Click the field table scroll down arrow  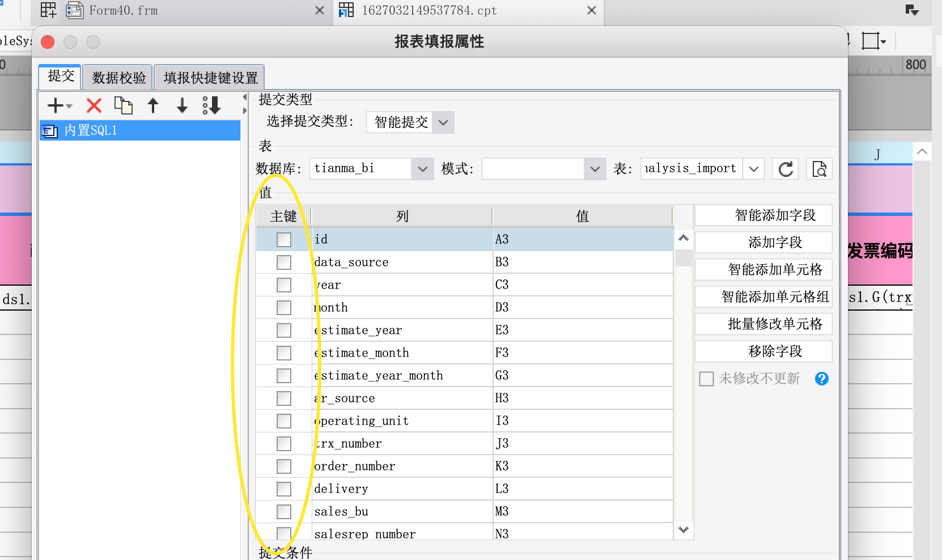(x=684, y=530)
